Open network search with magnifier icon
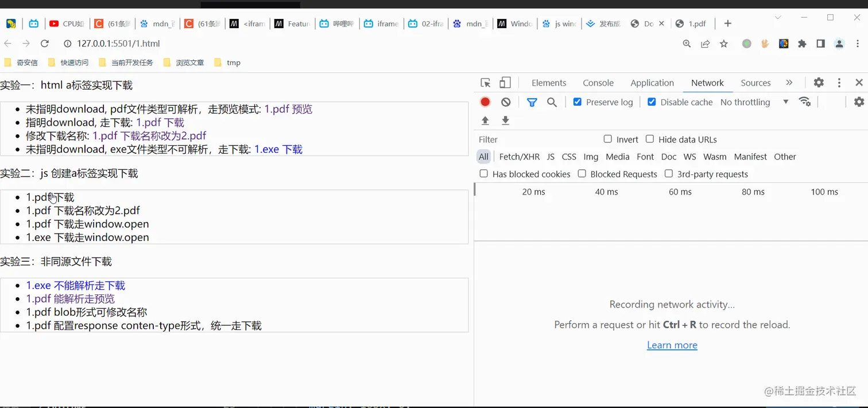This screenshot has width=868, height=408. tap(552, 102)
